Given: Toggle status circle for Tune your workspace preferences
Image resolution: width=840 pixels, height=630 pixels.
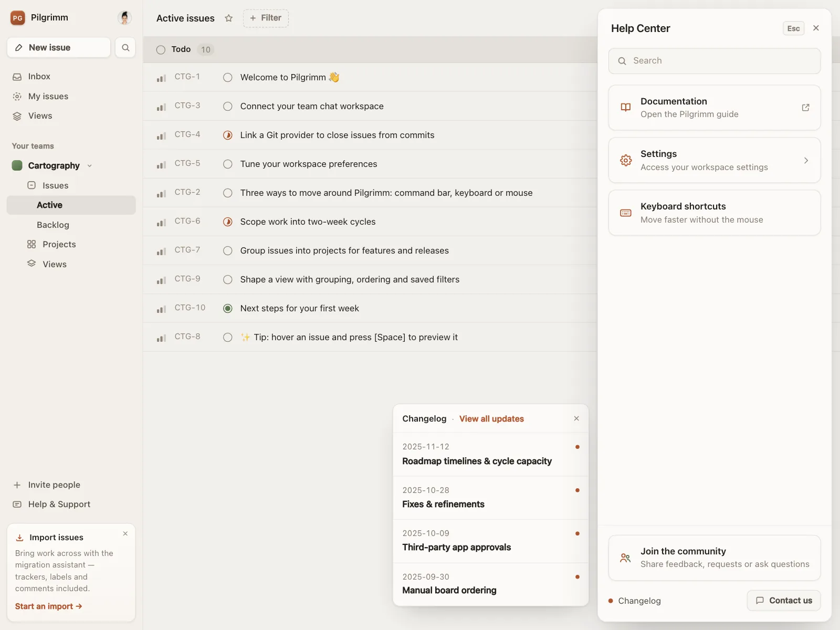Looking at the screenshot, I should 227,164.
